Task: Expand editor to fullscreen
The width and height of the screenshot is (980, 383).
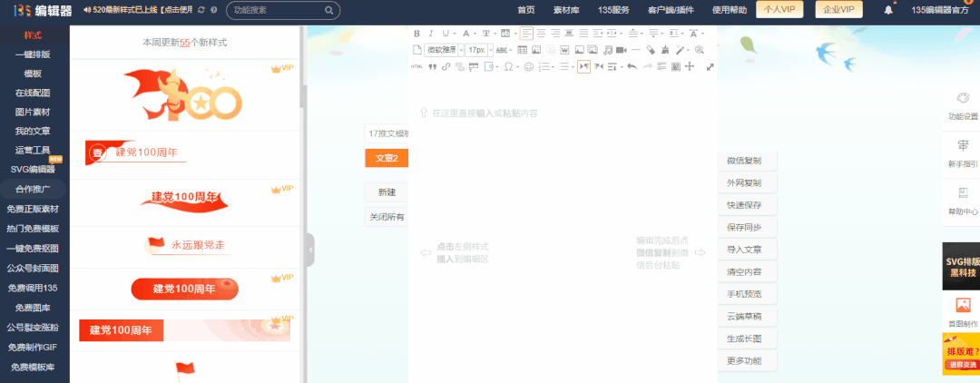Action: [x=710, y=66]
